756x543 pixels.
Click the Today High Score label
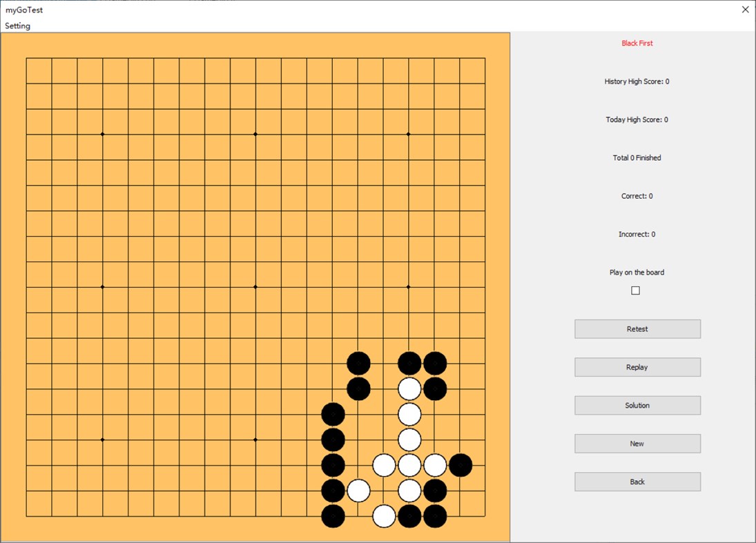tap(636, 119)
